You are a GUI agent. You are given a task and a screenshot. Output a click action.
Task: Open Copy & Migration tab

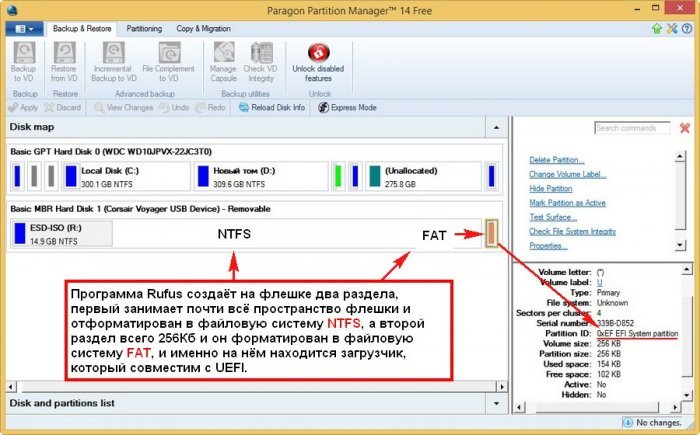204,29
